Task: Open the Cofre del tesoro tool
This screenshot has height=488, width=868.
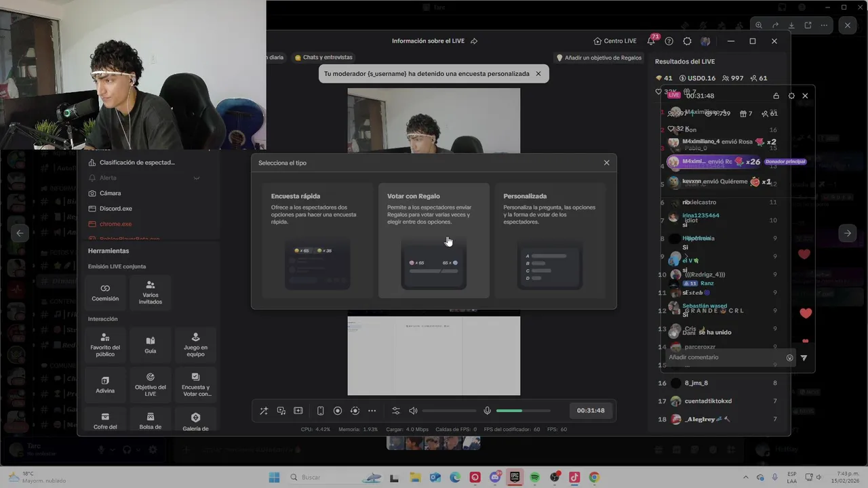Action: pyautogui.click(x=105, y=420)
